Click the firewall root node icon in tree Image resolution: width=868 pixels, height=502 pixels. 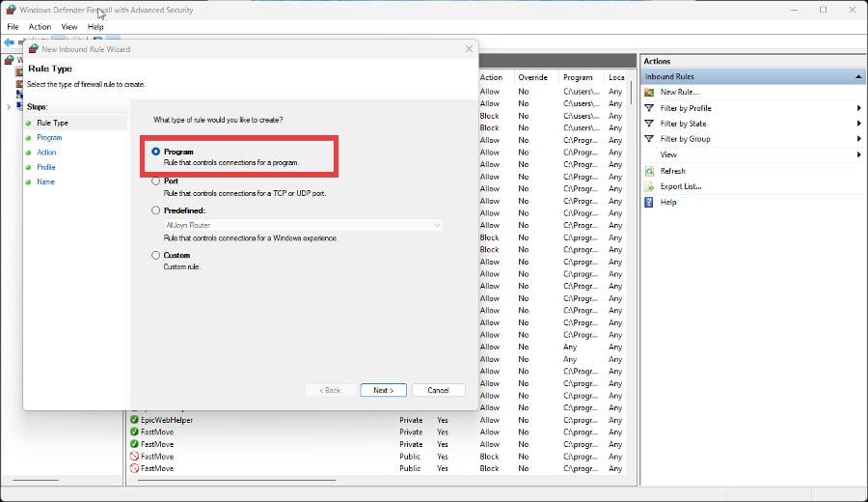[x=9, y=59]
